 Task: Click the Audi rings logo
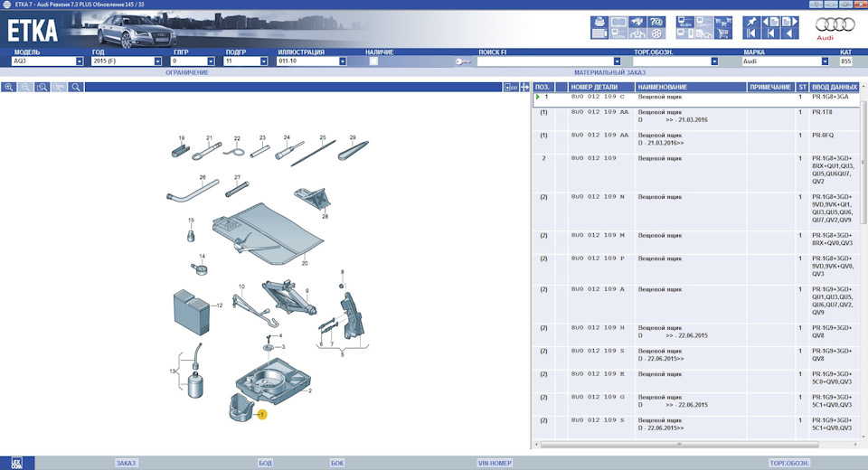835,24
